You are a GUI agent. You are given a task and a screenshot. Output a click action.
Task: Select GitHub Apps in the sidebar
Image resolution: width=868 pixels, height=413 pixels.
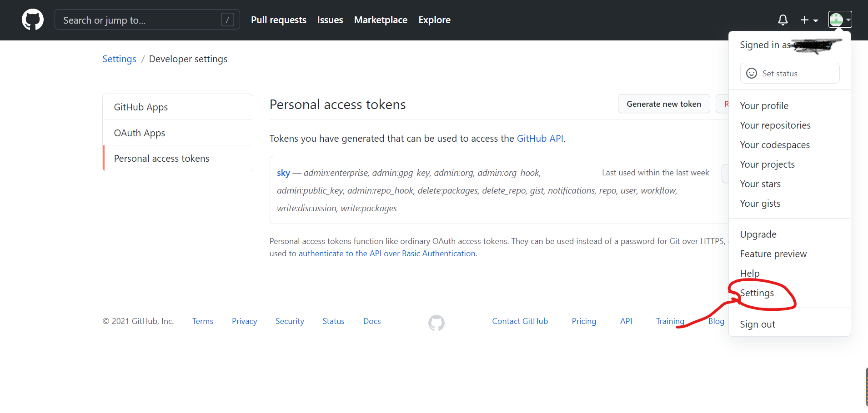click(140, 107)
